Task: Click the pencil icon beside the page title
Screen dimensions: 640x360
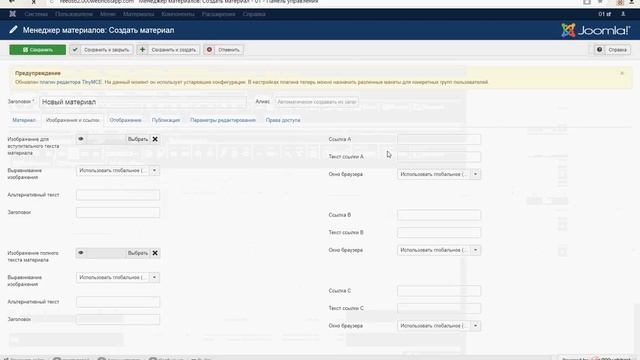Action: coord(13,30)
